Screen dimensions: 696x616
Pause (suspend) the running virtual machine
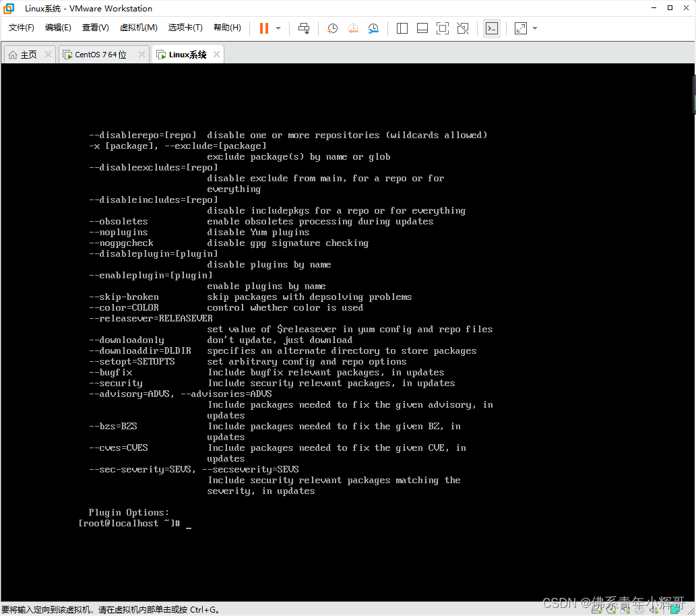pos(264,28)
